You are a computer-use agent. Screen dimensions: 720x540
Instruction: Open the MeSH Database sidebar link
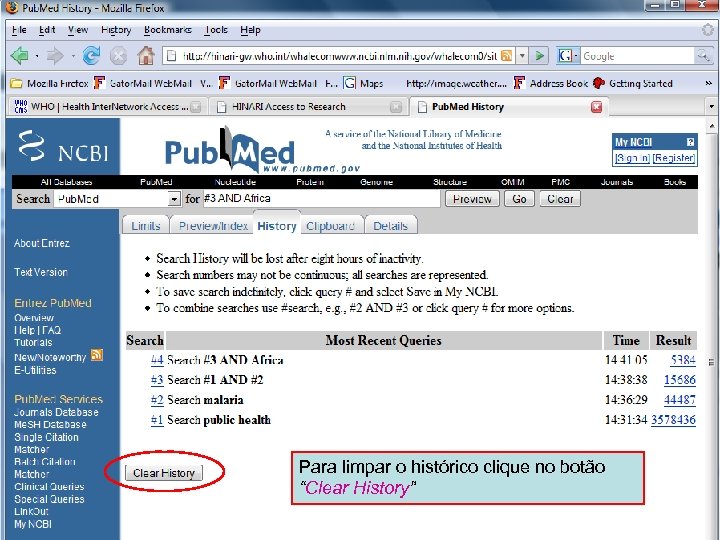(50, 425)
